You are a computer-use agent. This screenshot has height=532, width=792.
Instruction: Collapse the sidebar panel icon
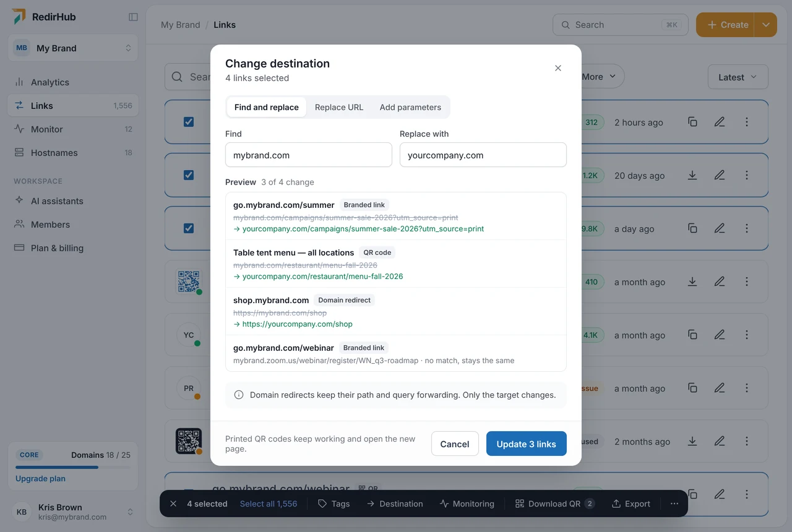point(133,17)
